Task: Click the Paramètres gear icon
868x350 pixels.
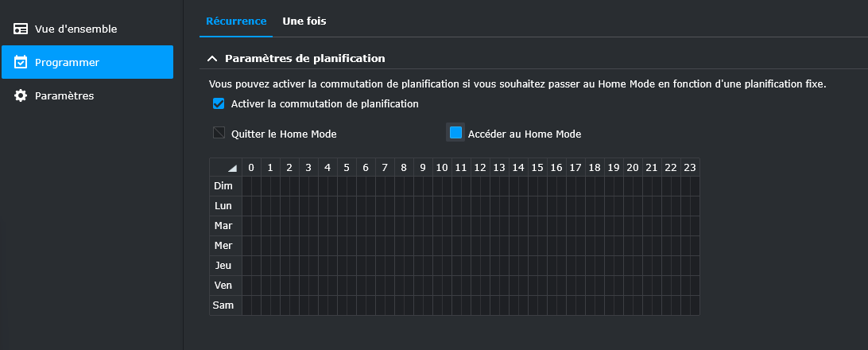Action: [21, 95]
